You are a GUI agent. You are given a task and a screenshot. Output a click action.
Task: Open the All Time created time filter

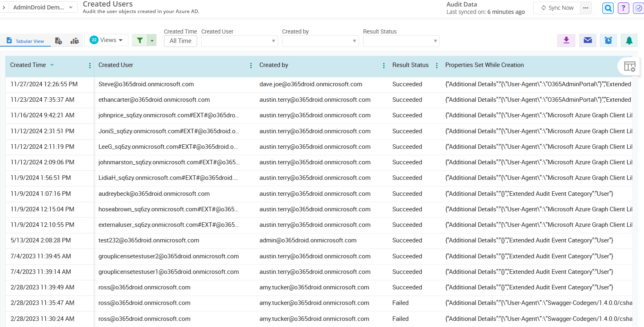tap(180, 41)
